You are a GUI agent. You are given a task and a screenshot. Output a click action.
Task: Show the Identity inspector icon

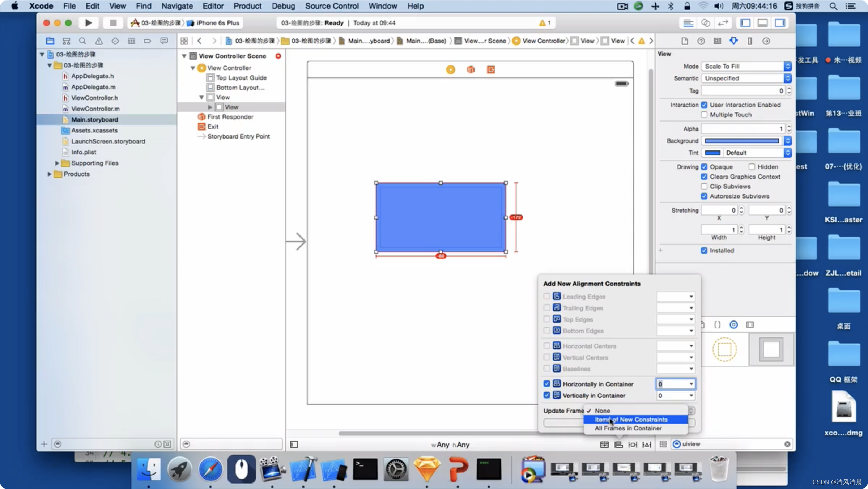coord(717,41)
